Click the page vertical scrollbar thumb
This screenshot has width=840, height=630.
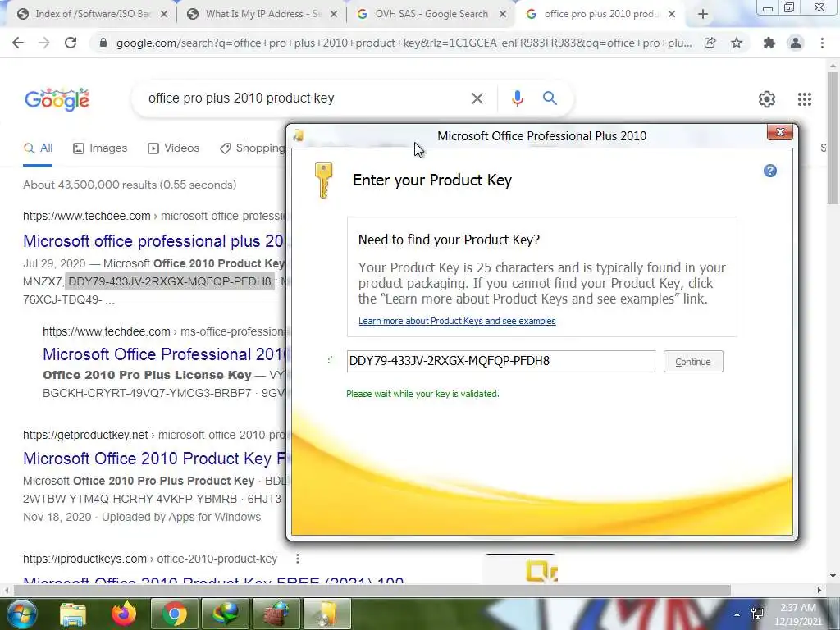pos(832,137)
